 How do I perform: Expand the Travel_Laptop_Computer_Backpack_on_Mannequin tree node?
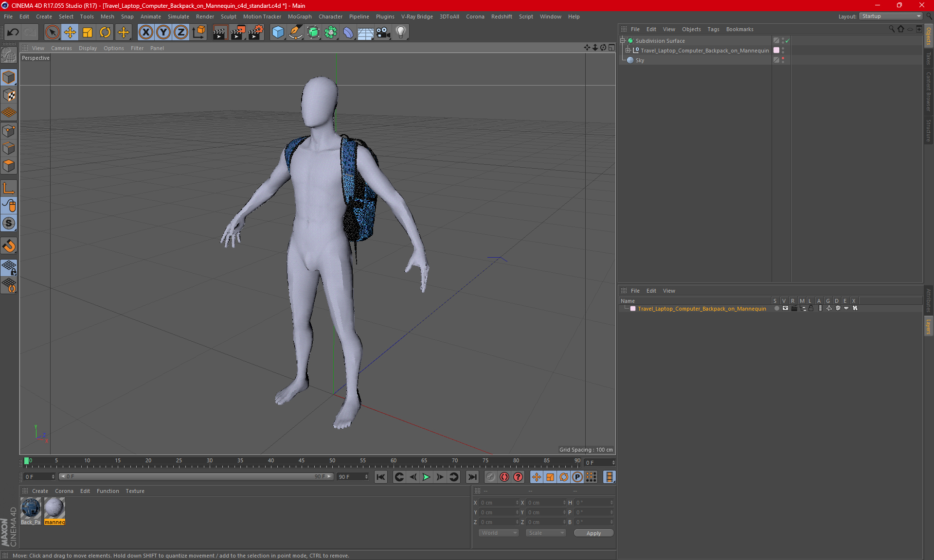coord(628,51)
